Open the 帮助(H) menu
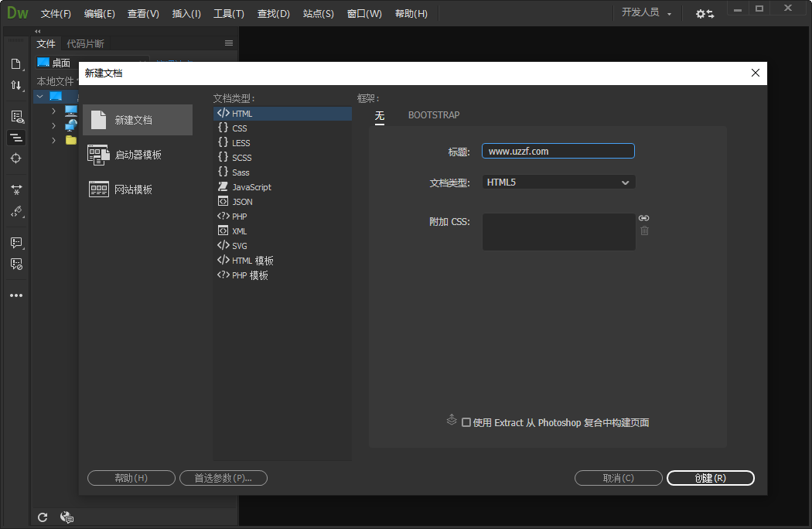 point(411,14)
